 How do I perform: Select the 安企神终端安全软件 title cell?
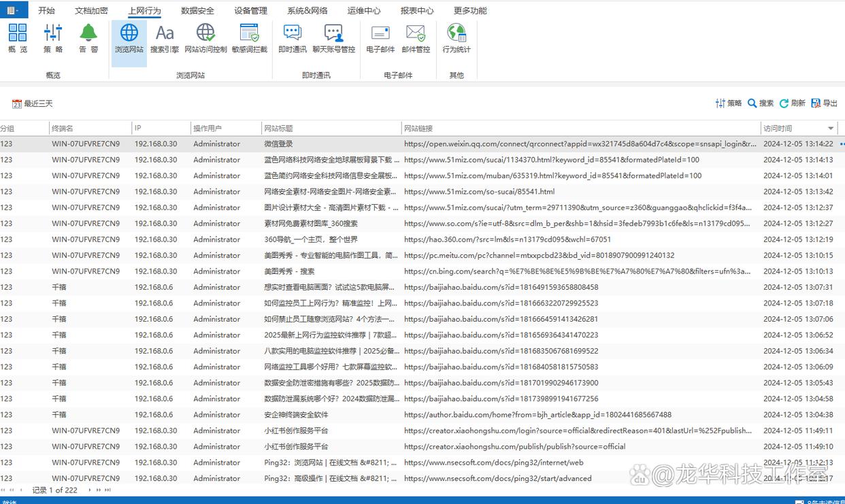coord(296,414)
